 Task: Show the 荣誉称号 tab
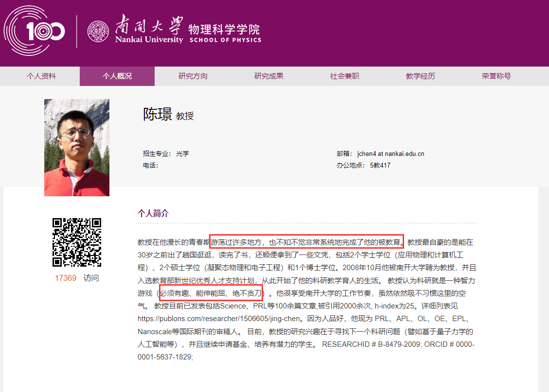496,76
